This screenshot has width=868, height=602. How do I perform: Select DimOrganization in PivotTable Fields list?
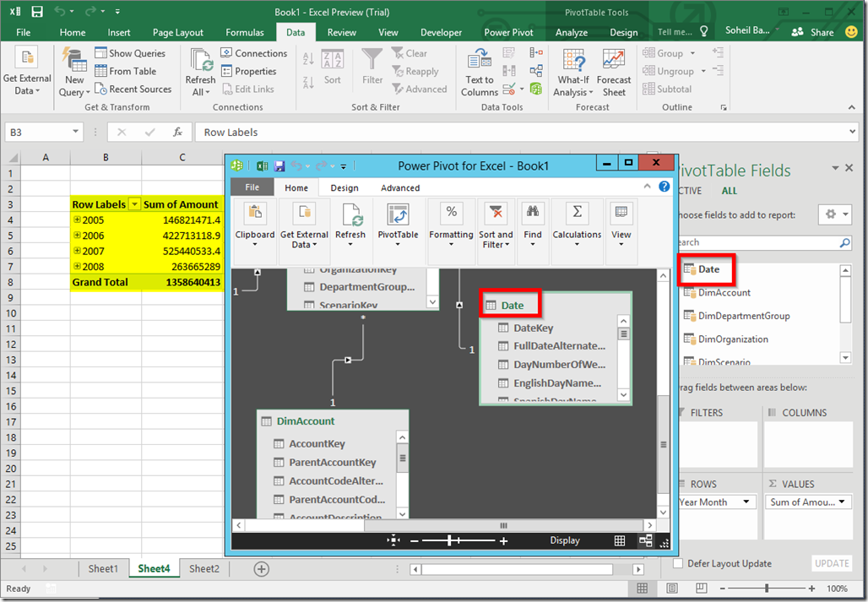click(x=733, y=339)
